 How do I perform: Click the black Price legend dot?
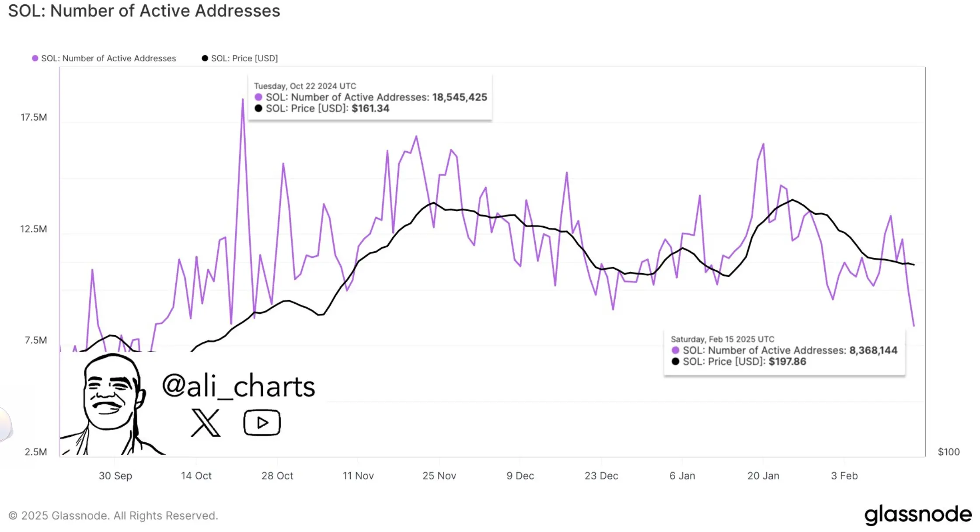pyautogui.click(x=205, y=58)
